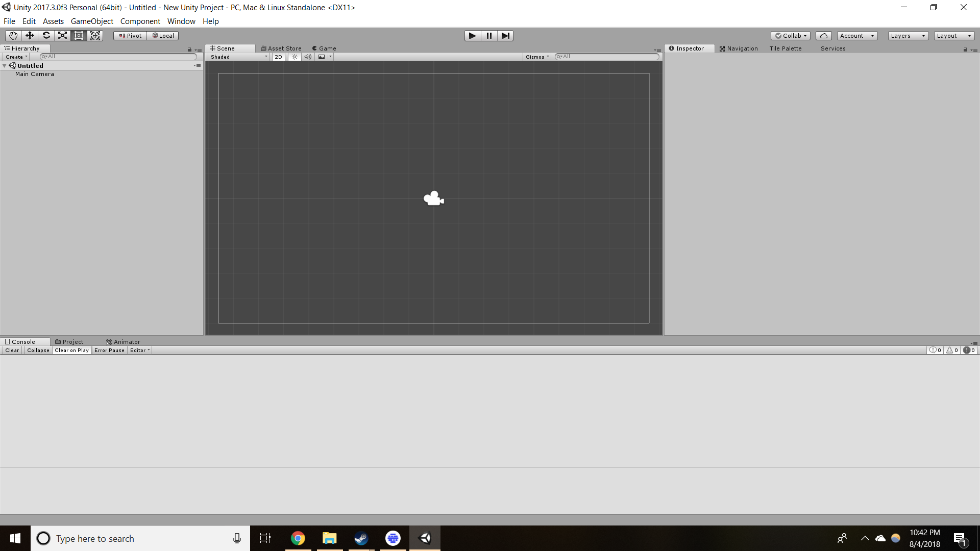Open the Assets menu
The height and width of the screenshot is (551, 980).
(53, 21)
